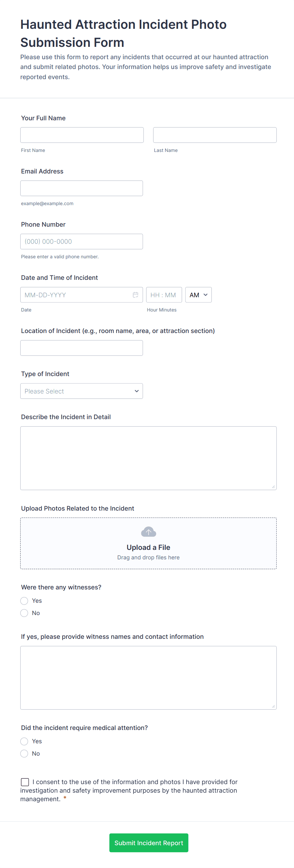Enter the Email Address field
This screenshot has height=868, width=294.
point(82,188)
